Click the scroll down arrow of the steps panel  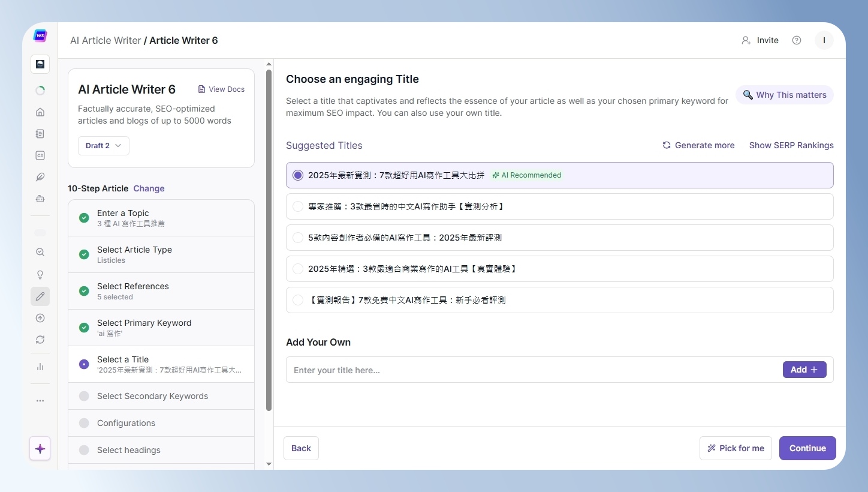(x=269, y=464)
